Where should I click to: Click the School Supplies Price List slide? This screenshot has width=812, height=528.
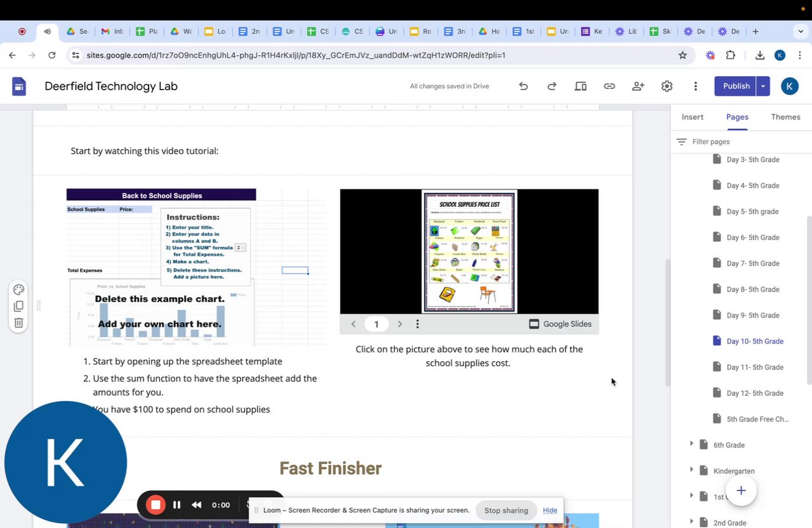point(469,251)
